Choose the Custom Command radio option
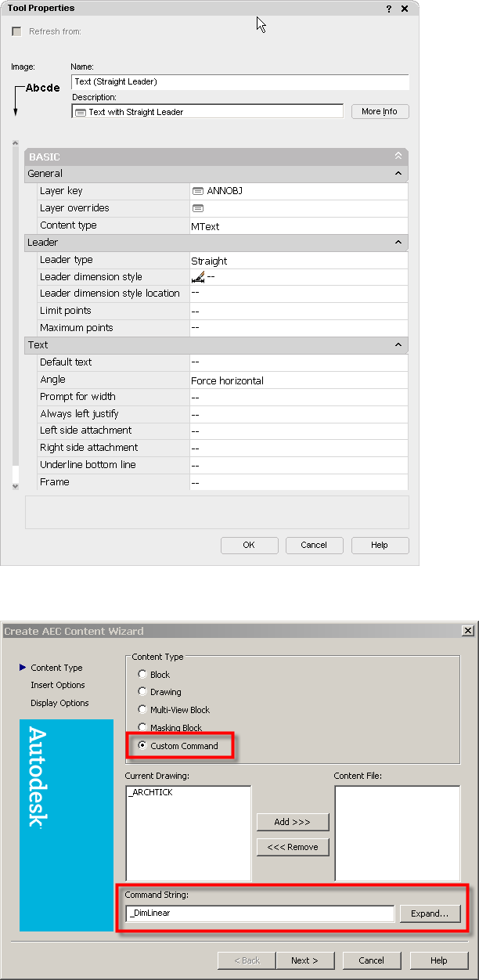 142,746
